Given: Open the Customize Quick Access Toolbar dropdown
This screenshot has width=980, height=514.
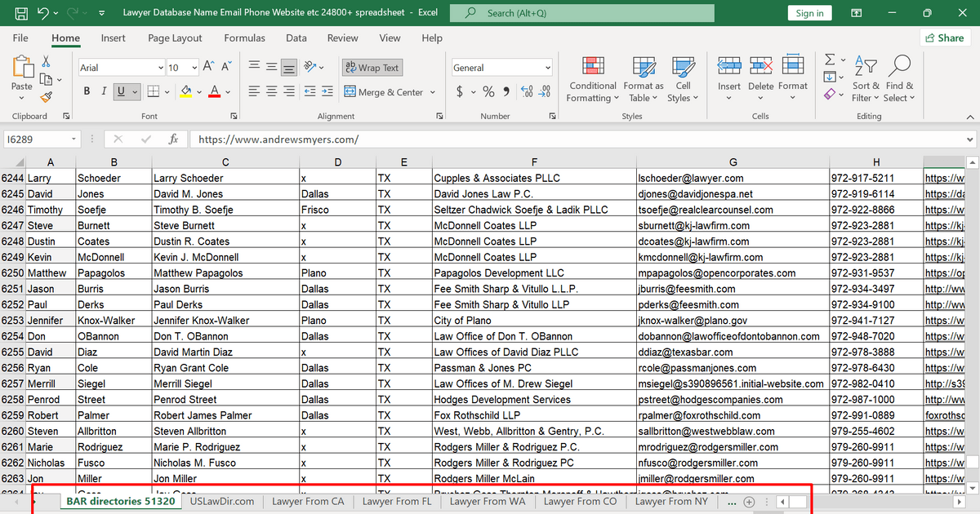Looking at the screenshot, I should pyautogui.click(x=100, y=13).
